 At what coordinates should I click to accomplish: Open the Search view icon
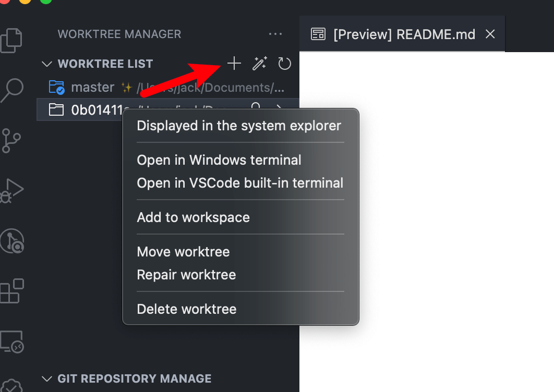[12, 90]
